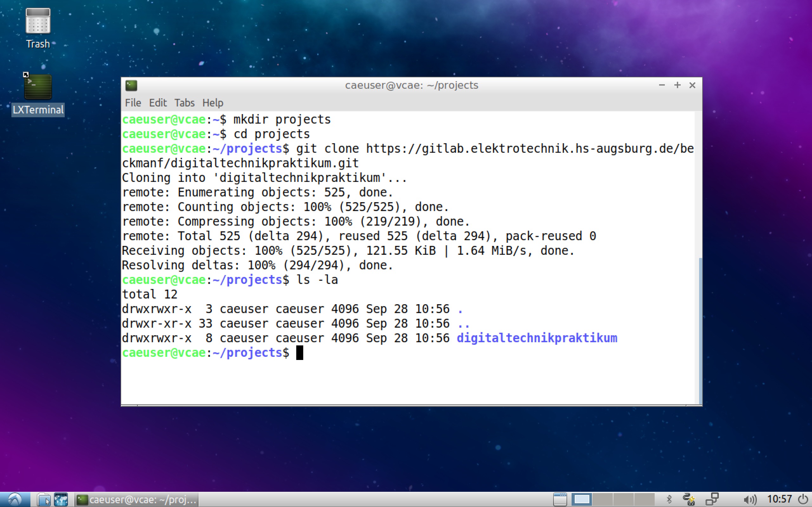Viewport: 812px width, 507px height.
Task: Open the Edit menu
Action: [158, 103]
